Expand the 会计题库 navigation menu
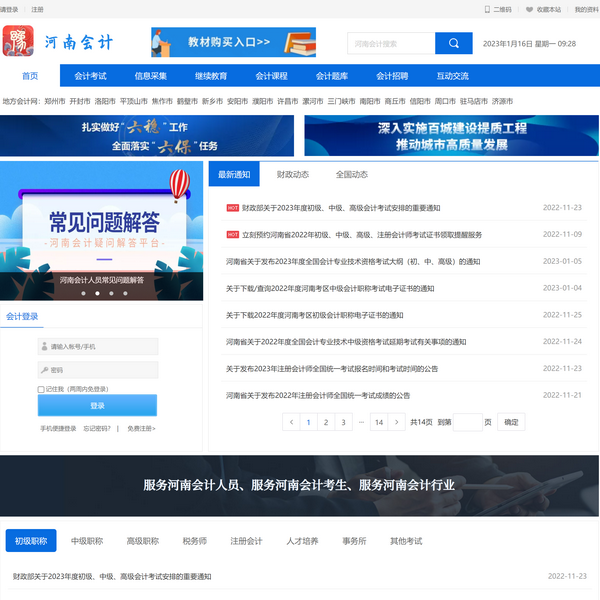This screenshot has width=600, height=600. [331, 76]
